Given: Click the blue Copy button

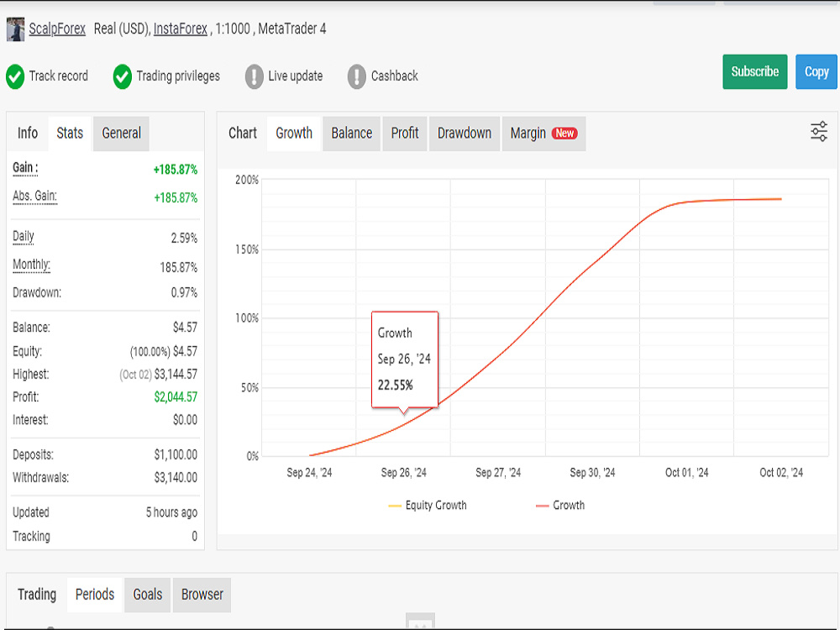Looking at the screenshot, I should click(x=816, y=71).
